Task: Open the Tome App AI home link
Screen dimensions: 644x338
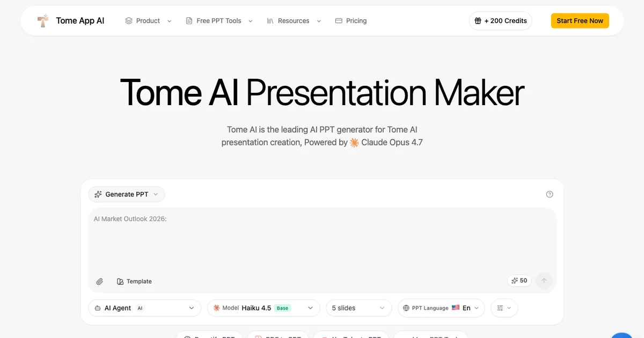Action: click(70, 21)
